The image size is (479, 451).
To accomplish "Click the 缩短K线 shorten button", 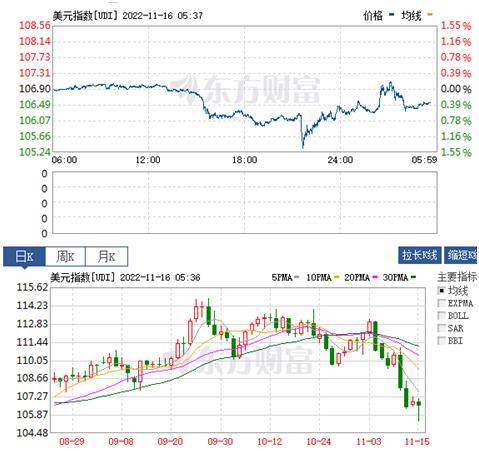I will [x=461, y=255].
